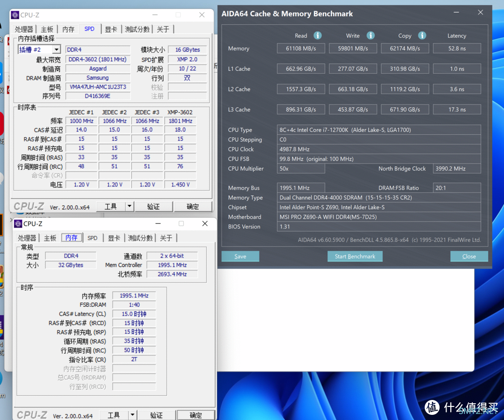Image resolution: width=504 pixels, height=420 pixels.
Task: Expand the 工具 dropdown arrow in lower CPU-Z window
Action: (x=133, y=415)
